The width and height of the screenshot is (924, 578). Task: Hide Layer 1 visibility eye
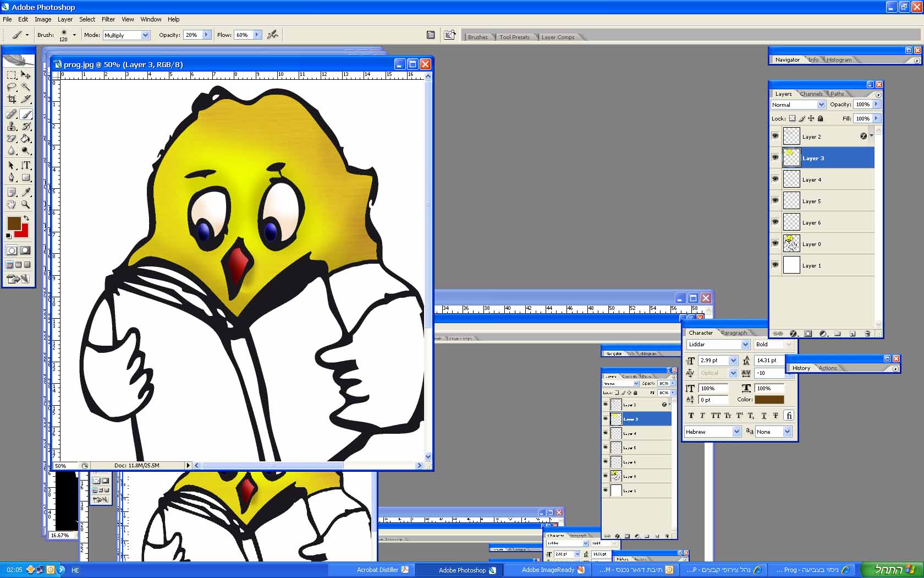tap(776, 265)
